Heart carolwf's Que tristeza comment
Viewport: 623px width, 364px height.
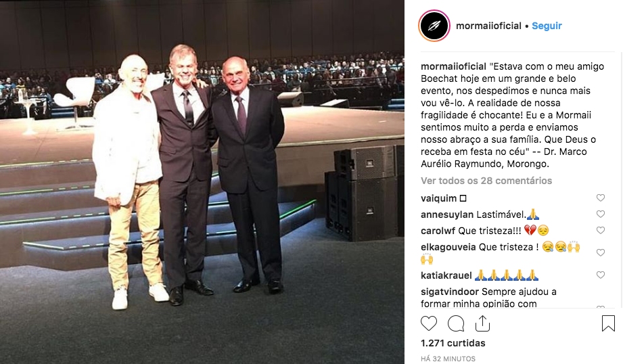(x=601, y=231)
